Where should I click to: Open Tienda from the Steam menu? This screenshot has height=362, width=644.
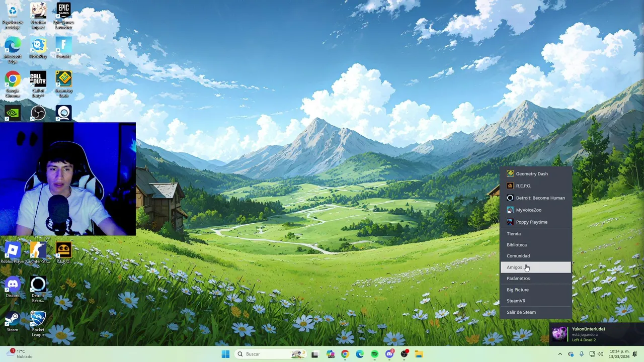[x=536, y=234]
